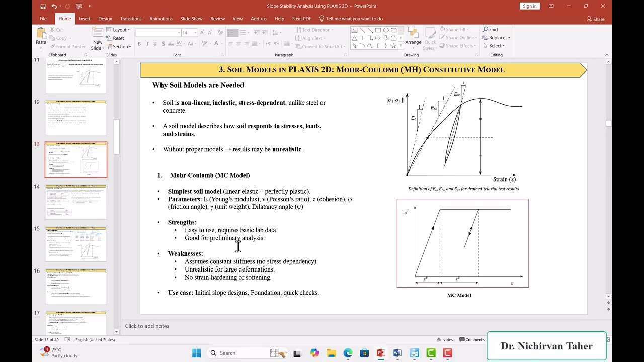Image resolution: width=644 pixels, height=362 pixels.
Task: Click English (United States) language indicator
Action: coord(95,340)
